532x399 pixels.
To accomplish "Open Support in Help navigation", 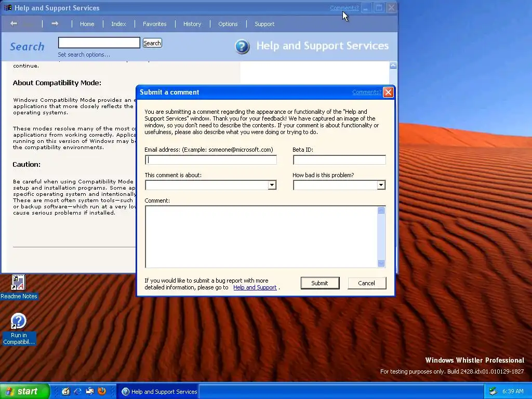I will point(264,24).
